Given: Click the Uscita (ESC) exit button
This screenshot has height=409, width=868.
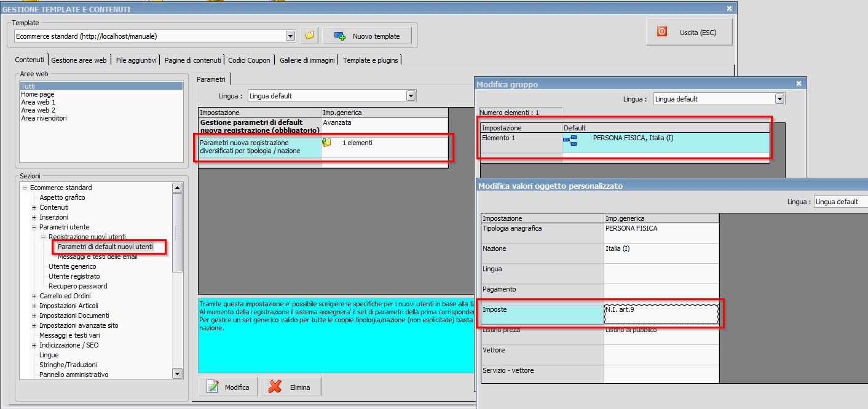Looking at the screenshot, I should 689,32.
